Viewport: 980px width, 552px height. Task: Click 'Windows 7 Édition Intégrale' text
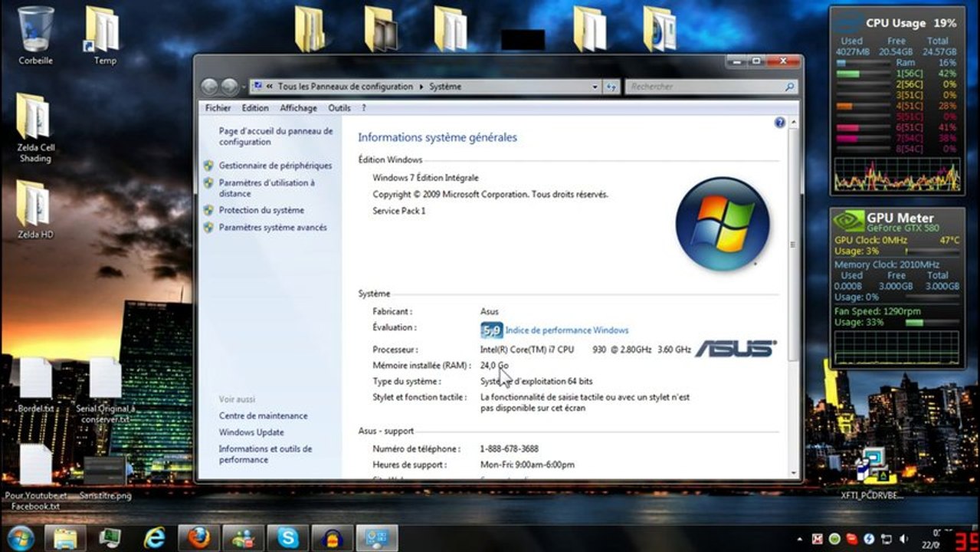click(425, 178)
